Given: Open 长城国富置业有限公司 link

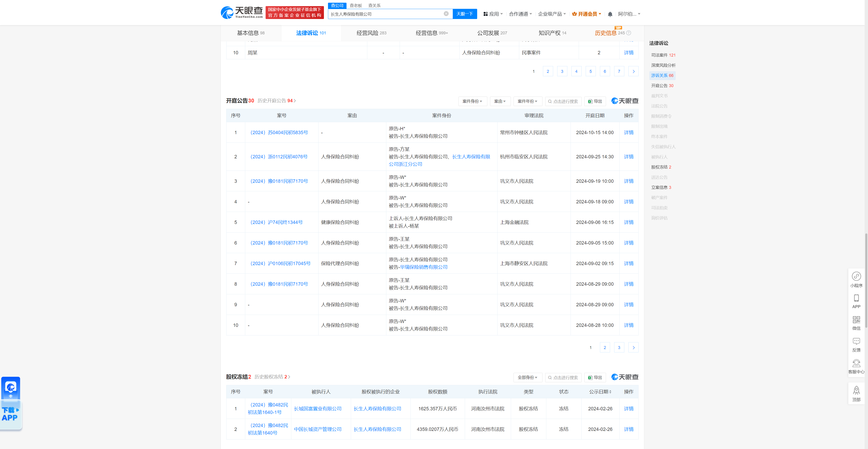Looking at the screenshot, I should (317, 409).
